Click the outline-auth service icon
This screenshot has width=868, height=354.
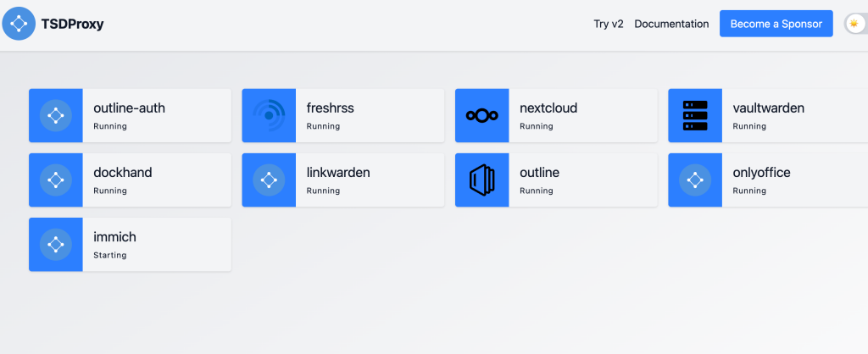point(56,115)
